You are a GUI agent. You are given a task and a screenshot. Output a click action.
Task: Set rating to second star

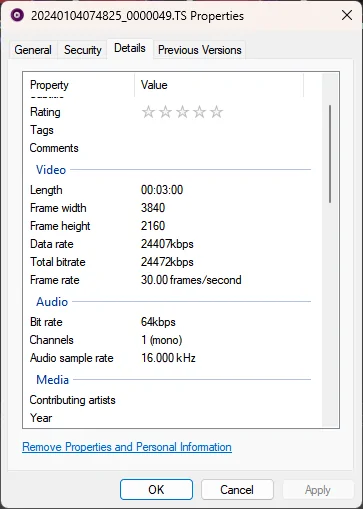(165, 112)
